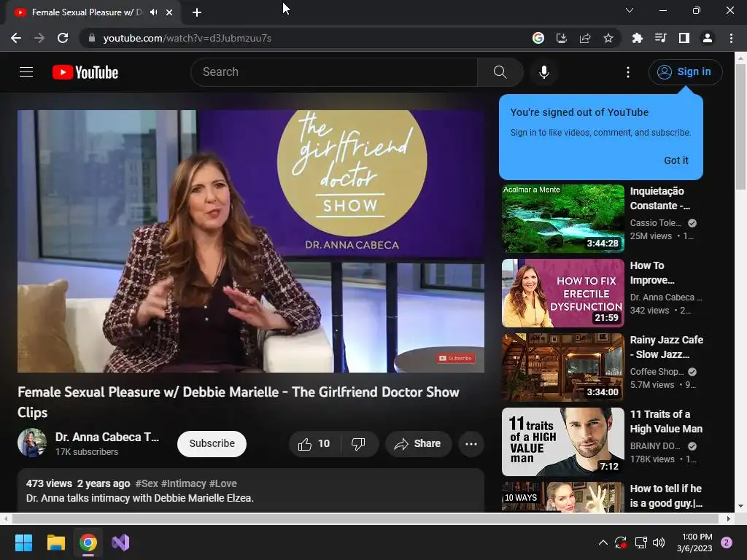Toggle the Chrome side panel
The height and width of the screenshot is (560, 747).
point(684,38)
